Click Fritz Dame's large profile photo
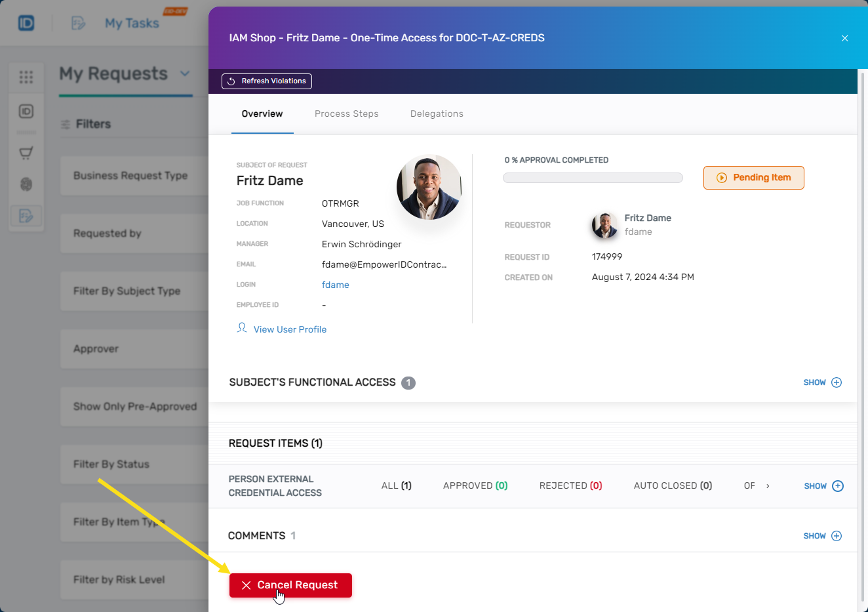The image size is (868, 612). (x=429, y=188)
